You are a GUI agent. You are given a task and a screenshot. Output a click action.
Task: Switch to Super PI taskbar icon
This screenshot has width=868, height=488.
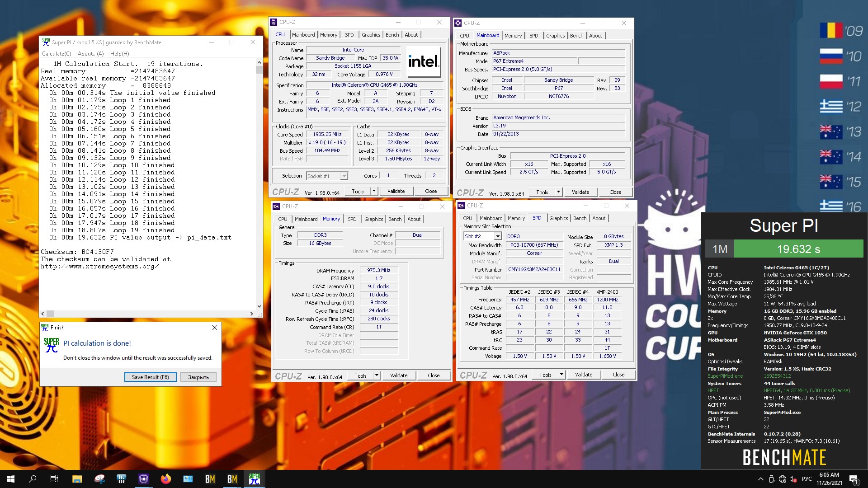[x=255, y=479]
